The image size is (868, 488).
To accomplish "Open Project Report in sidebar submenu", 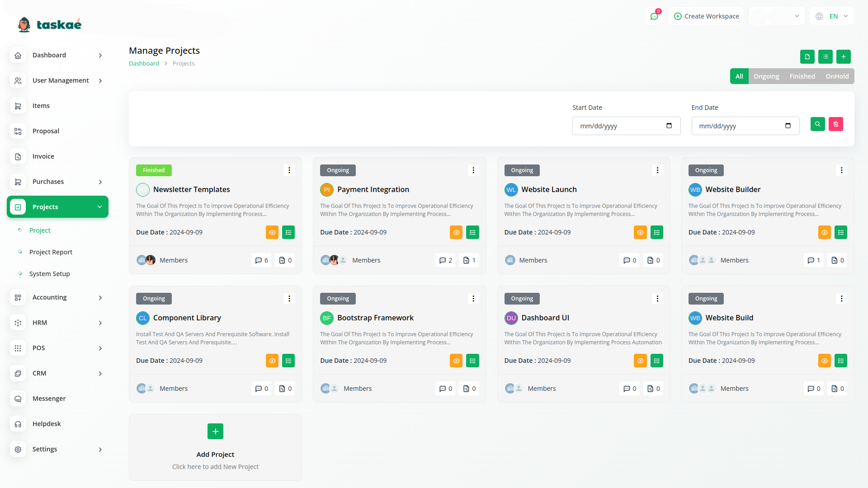I will pyautogui.click(x=51, y=252).
